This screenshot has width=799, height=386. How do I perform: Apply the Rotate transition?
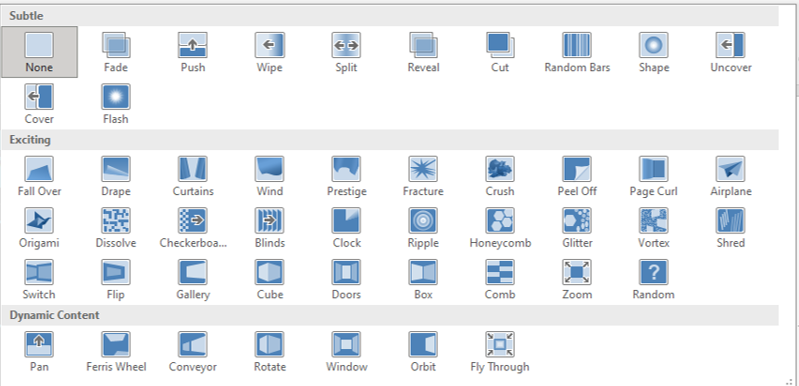[x=270, y=351]
